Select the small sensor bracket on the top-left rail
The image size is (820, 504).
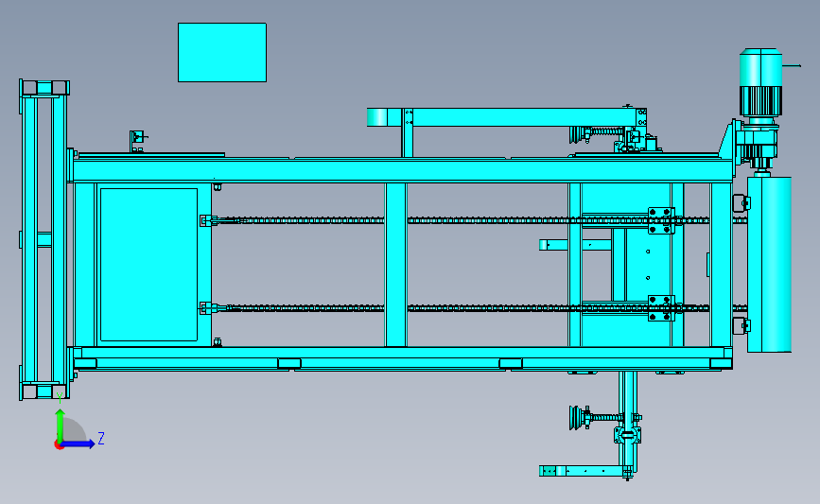(137, 141)
